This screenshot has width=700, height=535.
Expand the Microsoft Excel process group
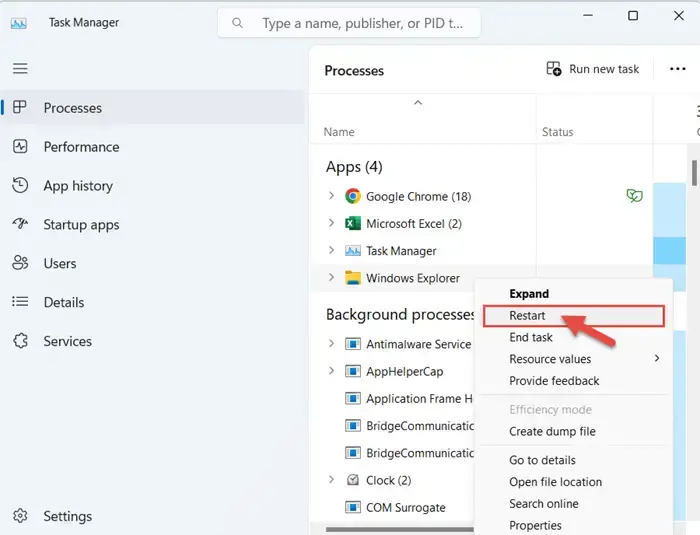tap(331, 223)
